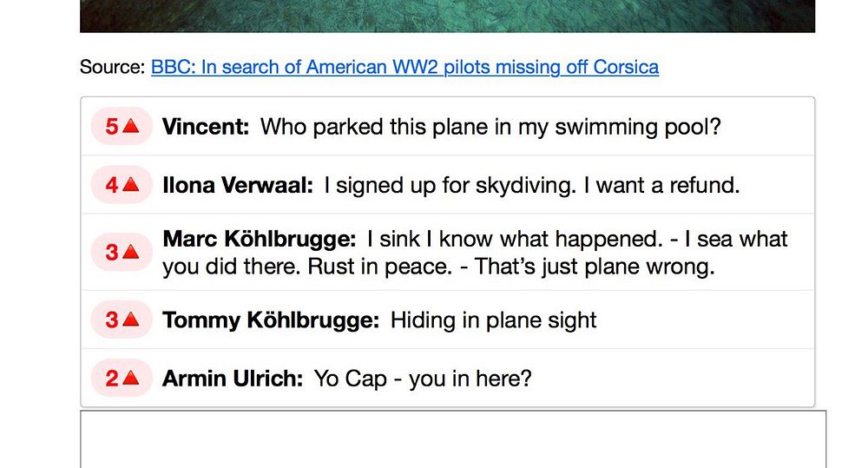Click the 'Source:' label text
Screen dimensions: 868x468
tap(113, 67)
